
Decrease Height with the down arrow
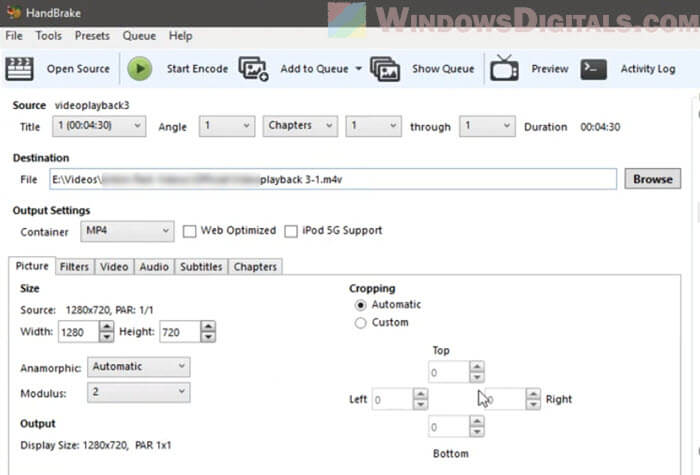(x=208, y=337)
